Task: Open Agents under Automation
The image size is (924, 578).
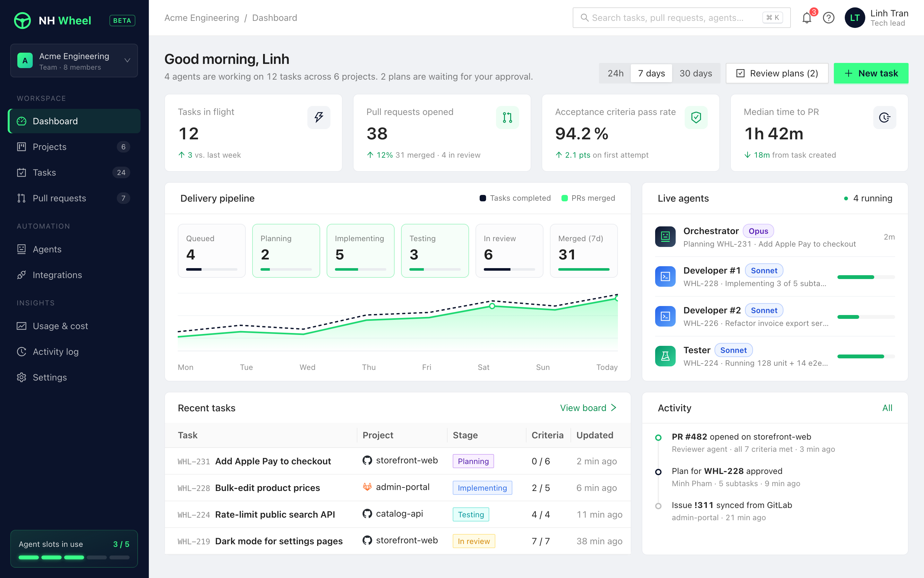Action: 74,249
